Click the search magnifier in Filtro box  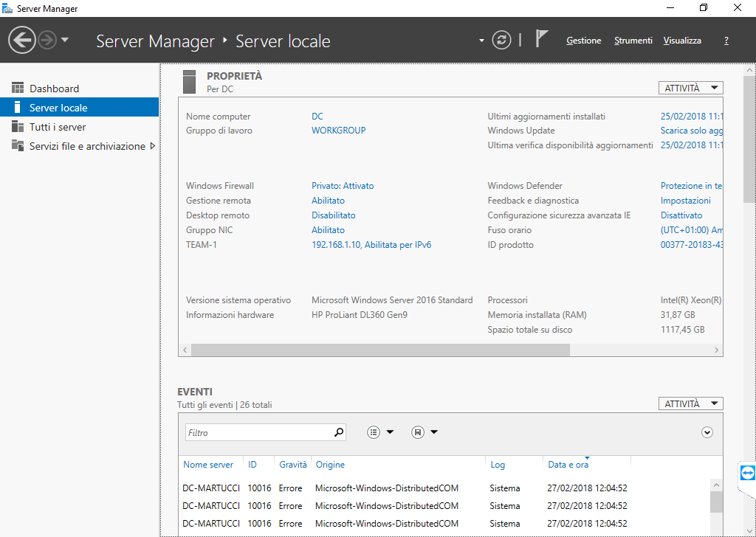click(x=339, y=432)
